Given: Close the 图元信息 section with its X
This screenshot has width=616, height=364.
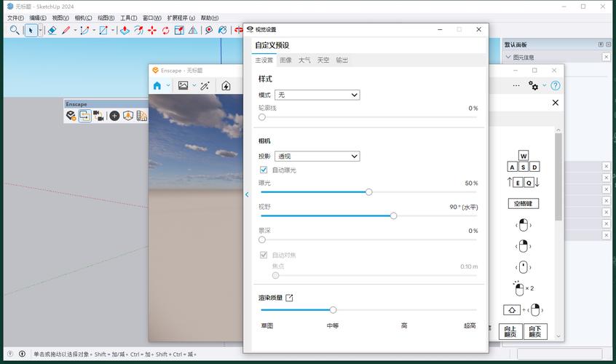Looking at the screenshot, I should pyautogui.click(x=607, y=57).
